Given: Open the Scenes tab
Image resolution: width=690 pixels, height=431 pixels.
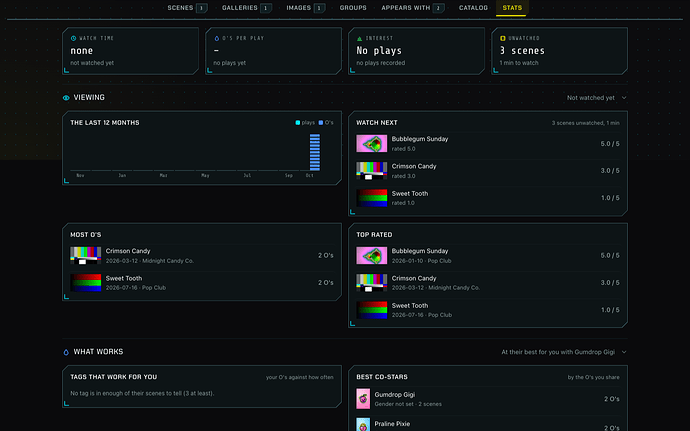Looking at the screenshot, I should pos(187,8).
